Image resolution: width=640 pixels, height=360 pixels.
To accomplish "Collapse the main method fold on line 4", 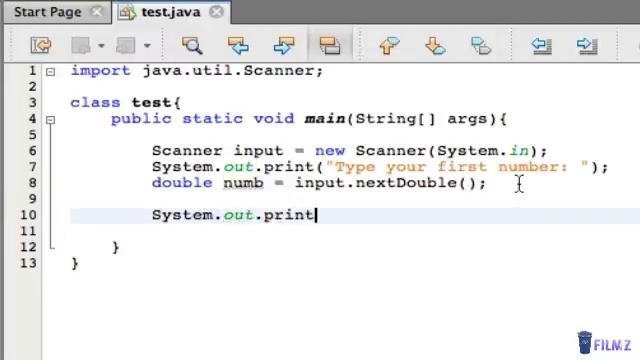I will [50, 120].
